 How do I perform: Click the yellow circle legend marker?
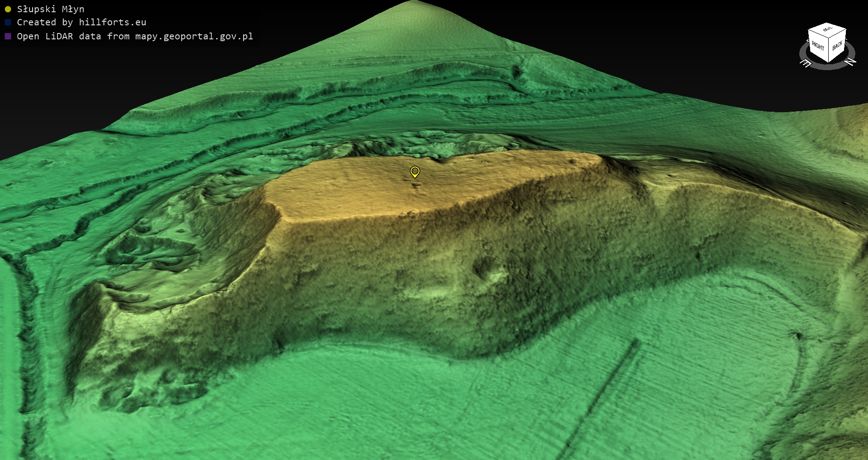8,9
